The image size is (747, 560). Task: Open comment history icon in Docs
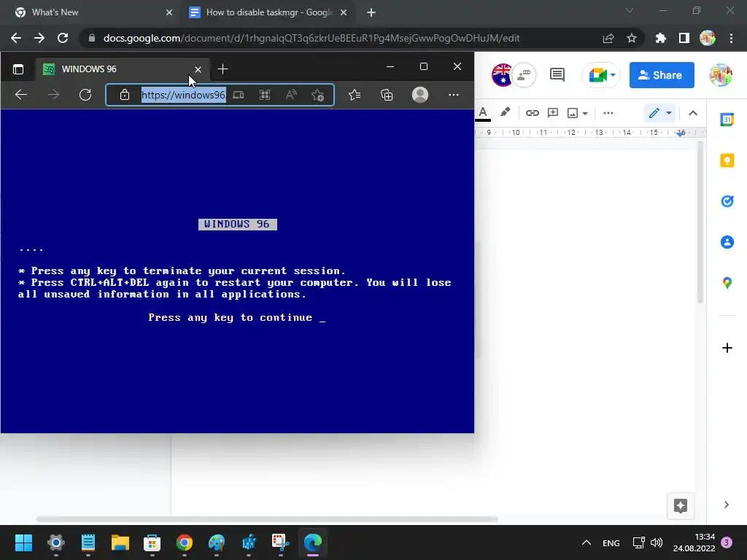[x=557, y=75]
